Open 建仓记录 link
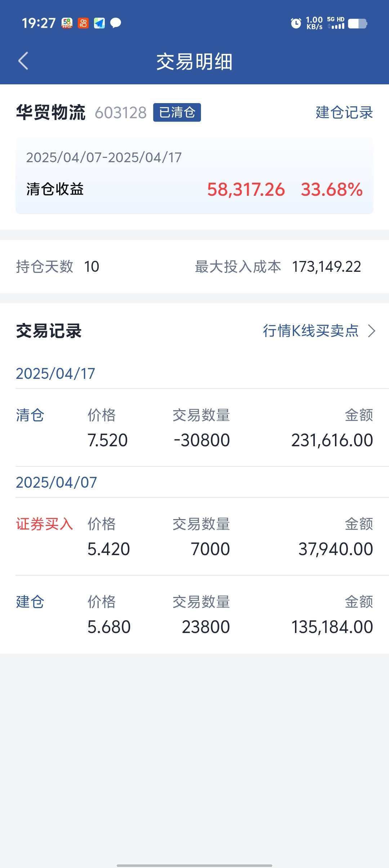The width and height of the screenshot is (389, 868). pyautogui.click(x=344, y=112)
